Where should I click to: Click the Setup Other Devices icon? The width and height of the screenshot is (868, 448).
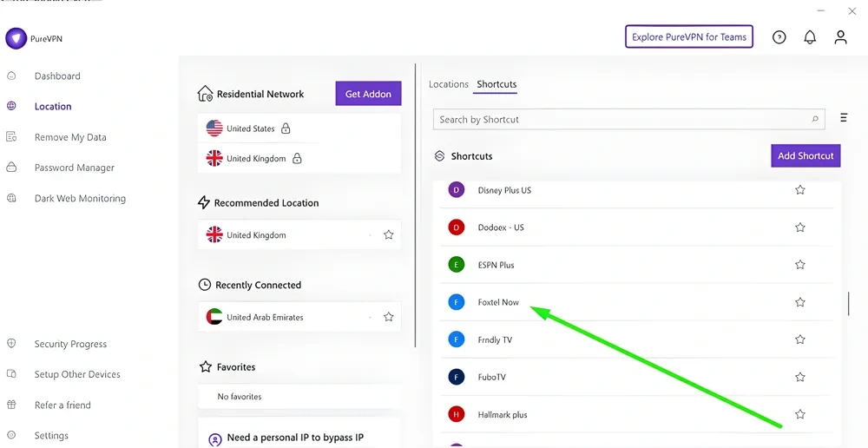[11, 374]
